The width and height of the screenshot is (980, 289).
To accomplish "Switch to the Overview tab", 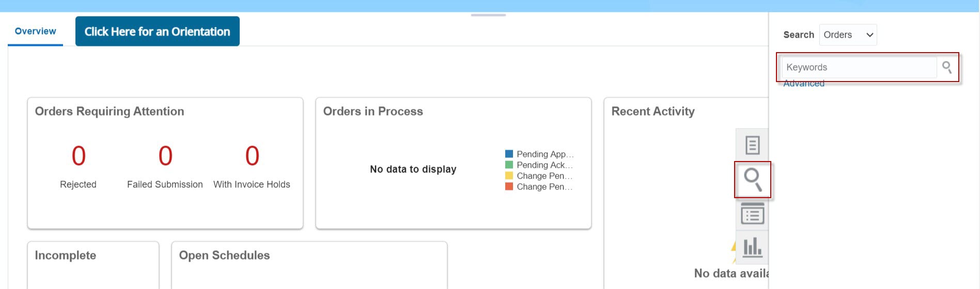I will [35, 31].
